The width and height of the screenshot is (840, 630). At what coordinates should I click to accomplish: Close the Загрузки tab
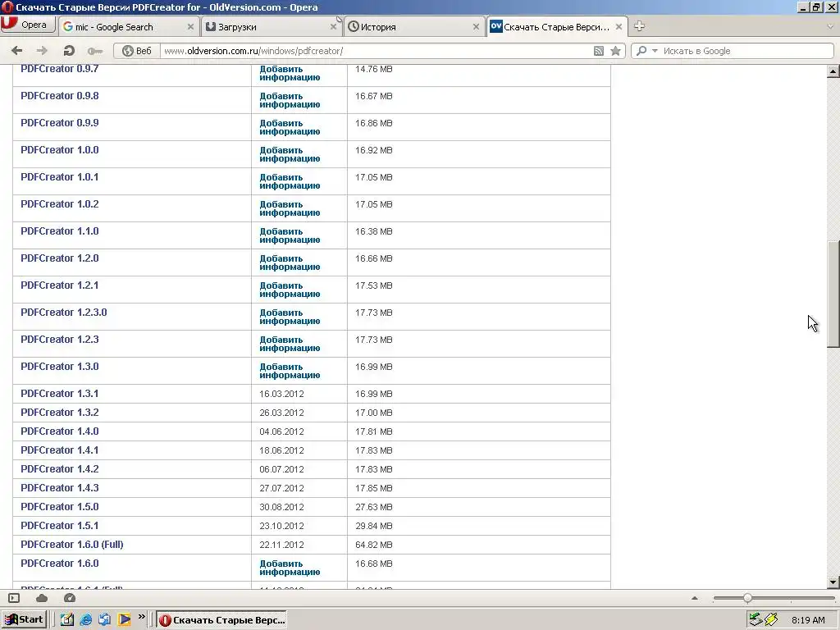coord(333,27)
